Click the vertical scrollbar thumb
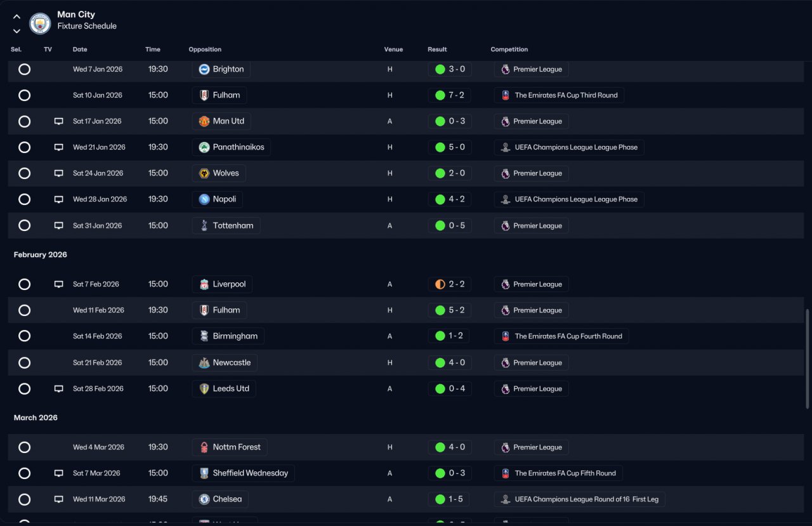 pos(808,359)
